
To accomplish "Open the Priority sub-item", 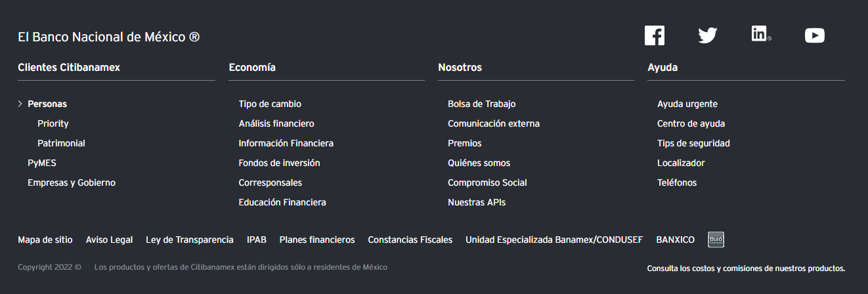I will [x=53, y=123].
